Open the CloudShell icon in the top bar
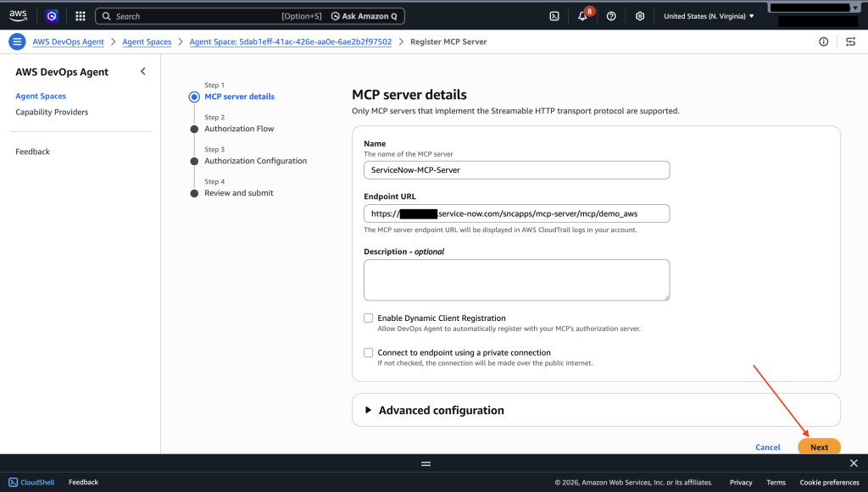Image resolution: width=868 pixels, height=492 pixels. 554,16
